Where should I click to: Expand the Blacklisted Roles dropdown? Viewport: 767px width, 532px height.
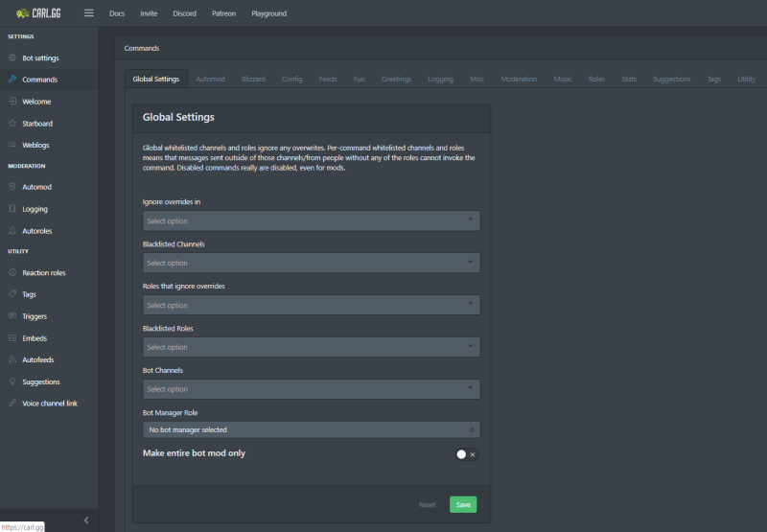click(311, 347)
